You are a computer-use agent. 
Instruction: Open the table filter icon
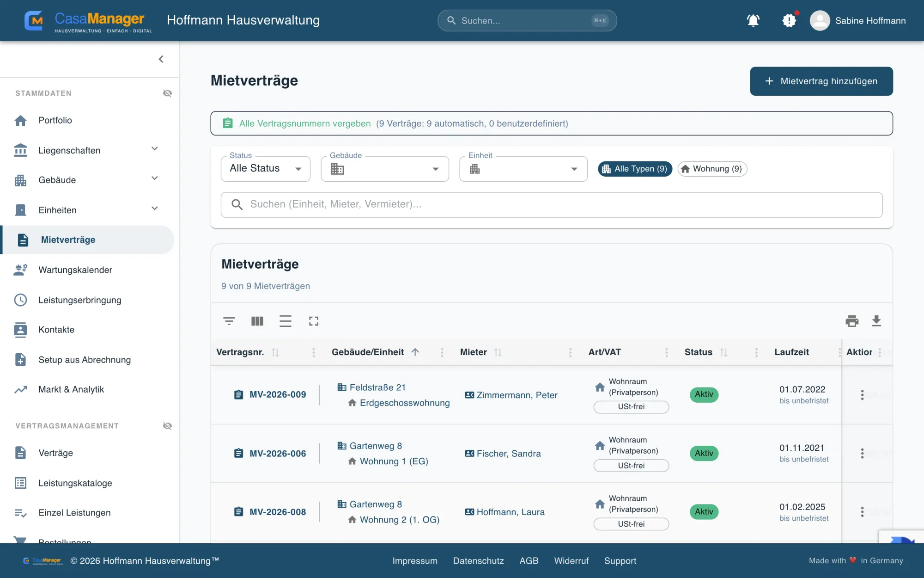click(229, 321)
